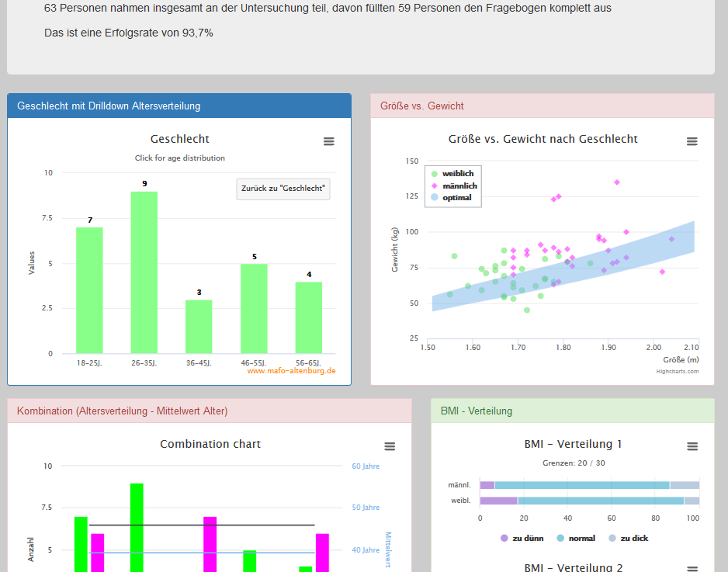This screenshot has height=572, width=728.
Task: Click the männl. stacked bar normal segment
Action: coord(582,485)
